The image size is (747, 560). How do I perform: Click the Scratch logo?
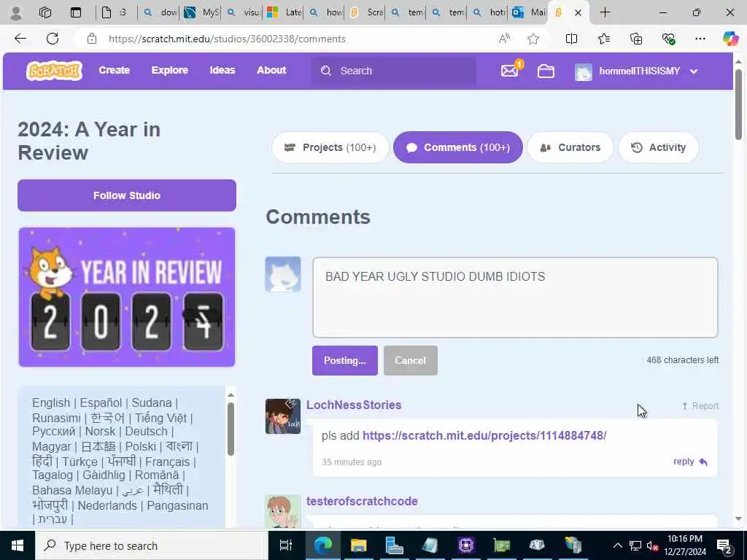[54, 71]
